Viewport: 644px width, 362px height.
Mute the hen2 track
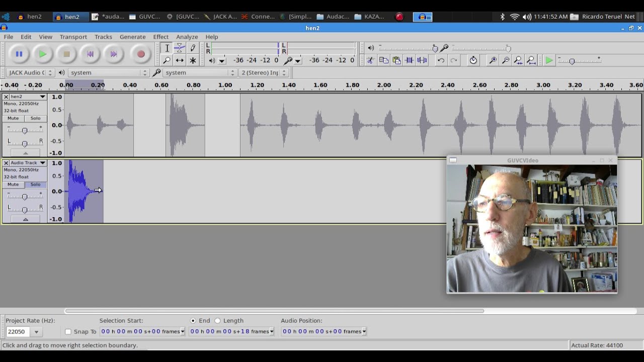13,119
